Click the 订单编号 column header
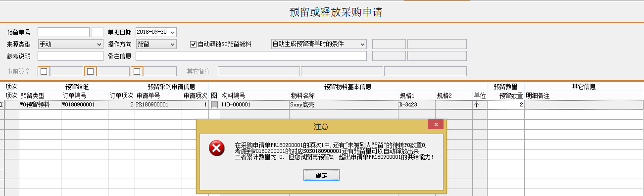Viewport: 644px width, 196px height. pyautogui.click(x=85, y=96)
